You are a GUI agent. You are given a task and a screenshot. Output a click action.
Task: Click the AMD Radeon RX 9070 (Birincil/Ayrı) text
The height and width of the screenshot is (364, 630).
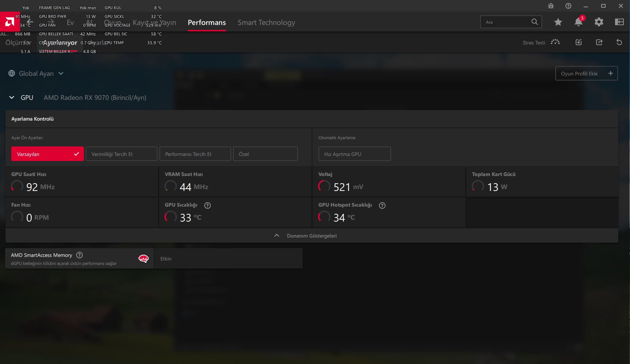pyautogui.click(x=95, y=97)
